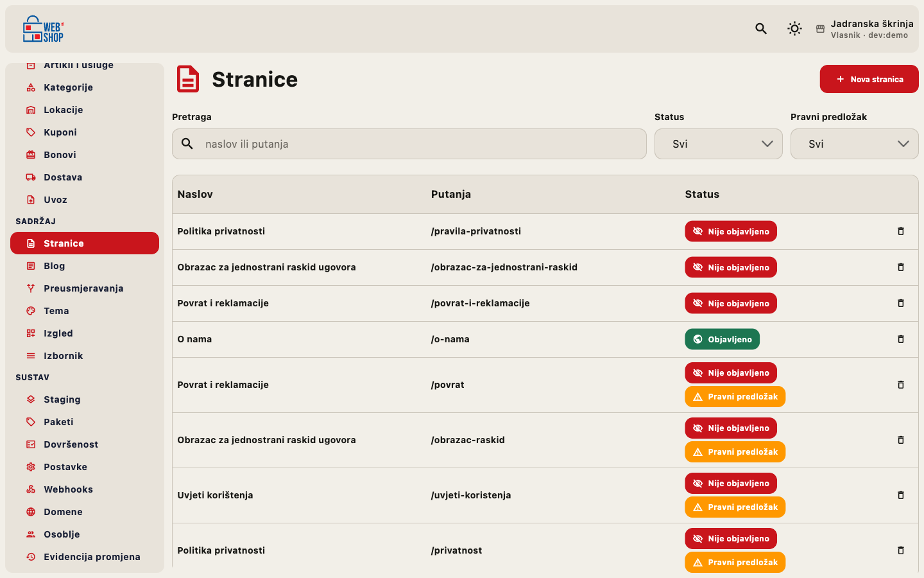Click the Nova stranica button

click(x=869, y=79)
